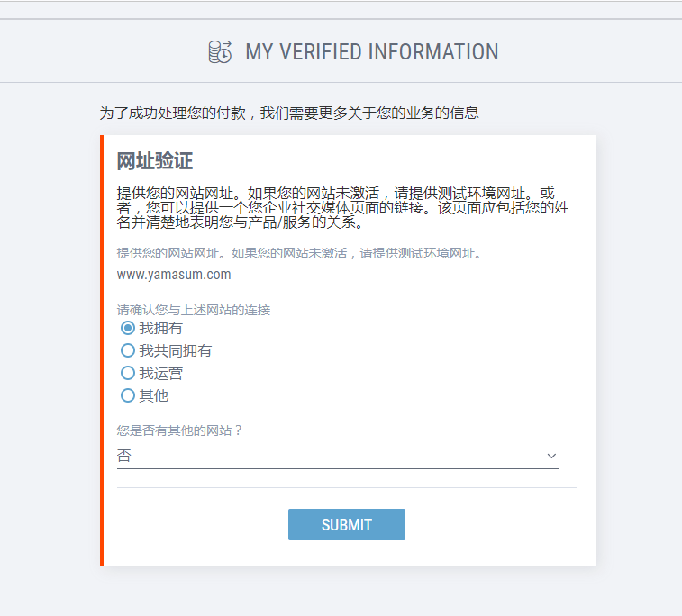
Task: Open the 您是否有其他的网站 dropdown
Action: coord(338,457)
